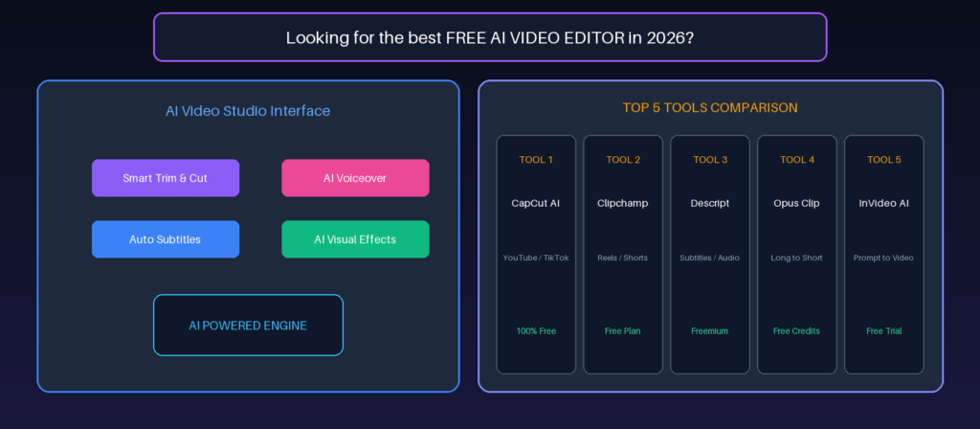The image size is (980, 429).
Task: Click the AI POWERED ENGINE box
Action: [x=248, y=326]
